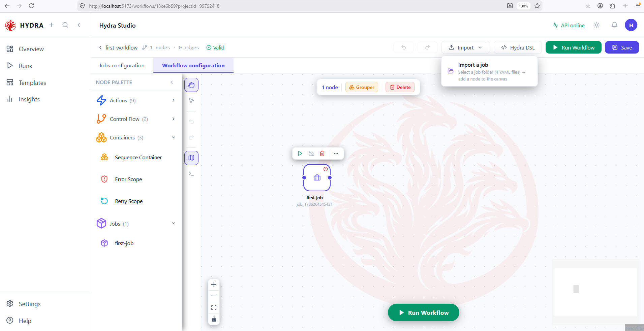Image resolution: width=644 pixels, height=331 pixels.
Task: Activate the hand pan tool
Action: tap(191, 85)
